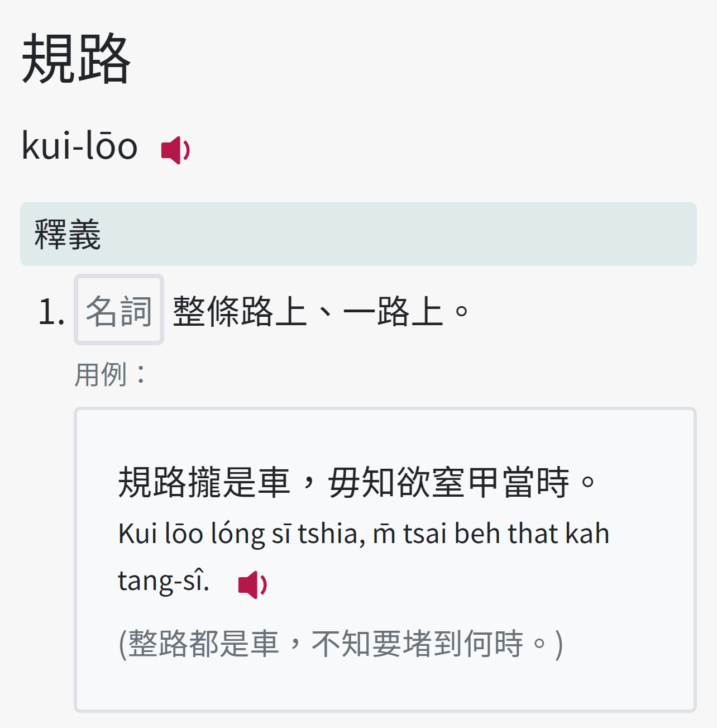Click the character 路 in the headword
The width and height of the screenshot is (717, 728).
pos(104,59)
